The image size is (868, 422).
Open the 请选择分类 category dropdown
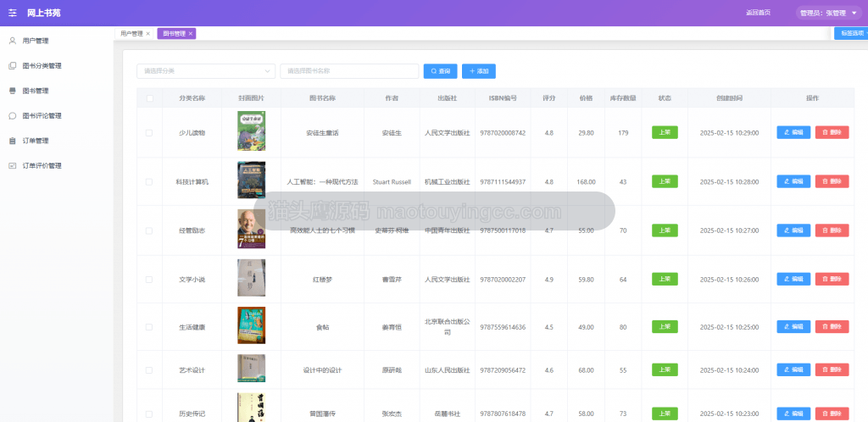pyautogui.click(x=206, y=71)
